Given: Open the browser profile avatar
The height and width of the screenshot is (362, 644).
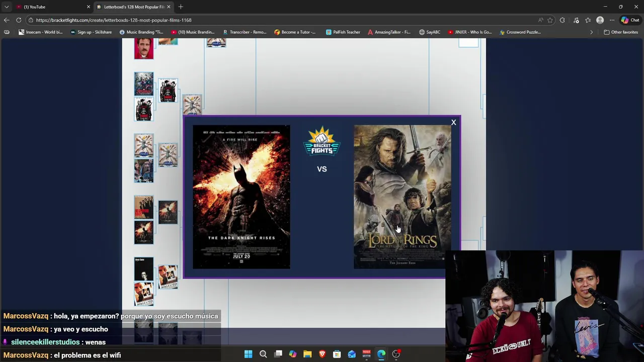Looking at the screenshot, I should point(600,20).
